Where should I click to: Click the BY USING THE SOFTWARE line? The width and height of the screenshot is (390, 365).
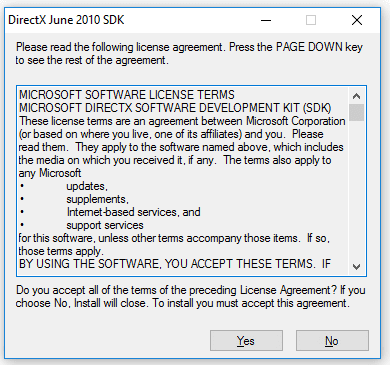tap(175, 264)
